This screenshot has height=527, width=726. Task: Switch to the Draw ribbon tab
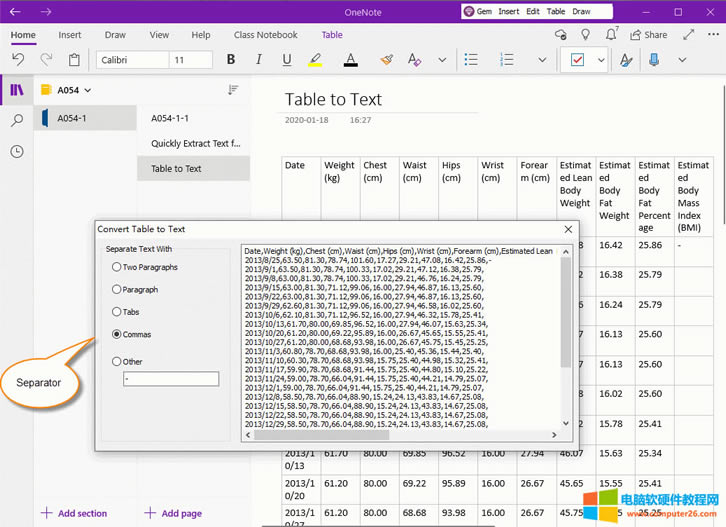[x=115, y=35]
